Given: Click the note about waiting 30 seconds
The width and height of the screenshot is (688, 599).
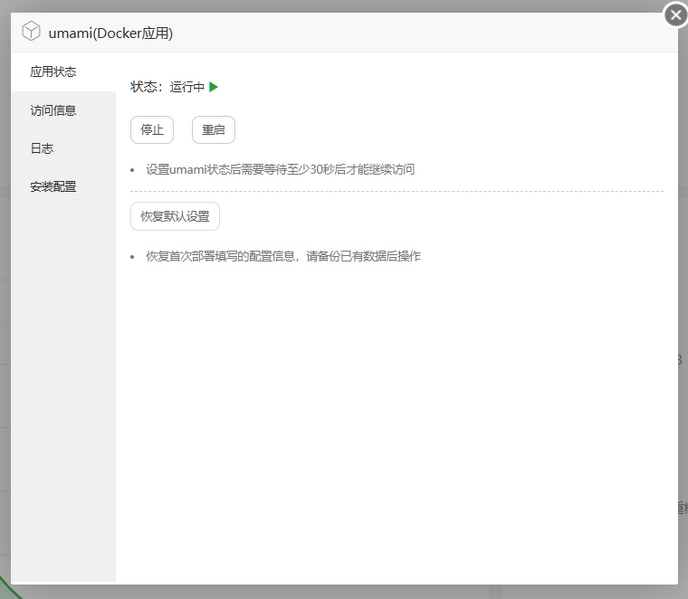Looking at the screenshot, I should click(280, 169).
